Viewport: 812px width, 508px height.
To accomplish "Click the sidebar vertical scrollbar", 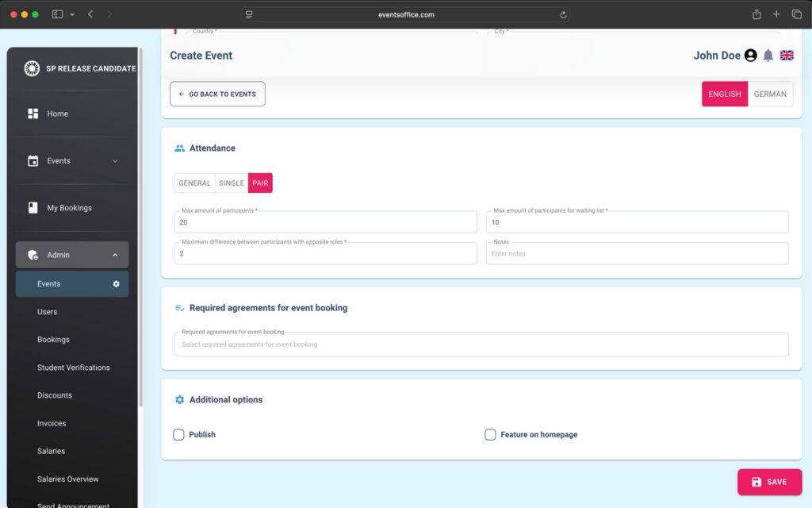I will [141, 238].
